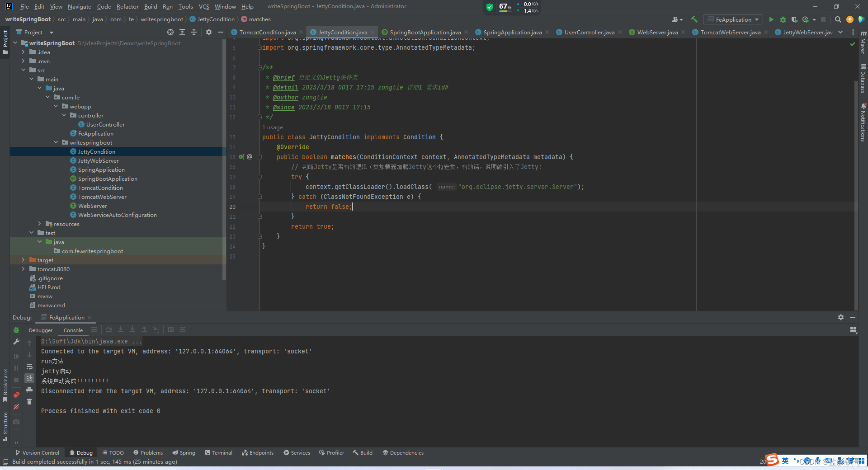Image resolution: width=868 pixels, height=470 pixels.
Task: Toggle the Maven tool window
Action: click(863, 43)
